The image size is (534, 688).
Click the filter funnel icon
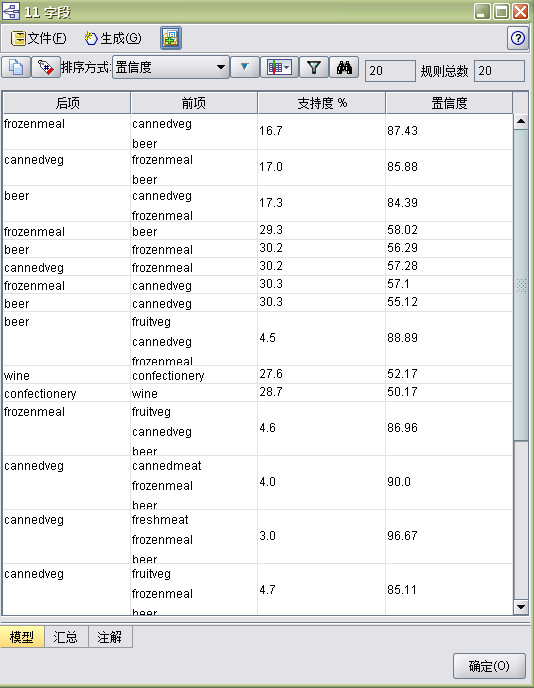tap(314, 67)
